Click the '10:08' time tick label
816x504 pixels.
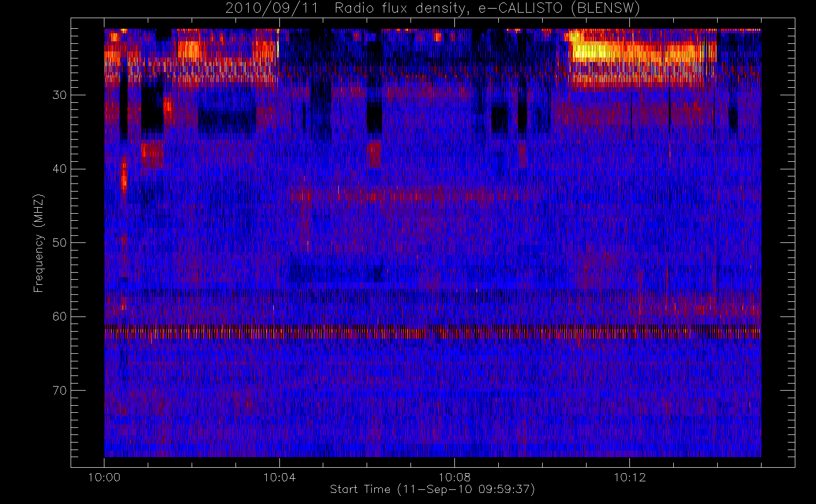pyautogui.click(x=454, y=477)
